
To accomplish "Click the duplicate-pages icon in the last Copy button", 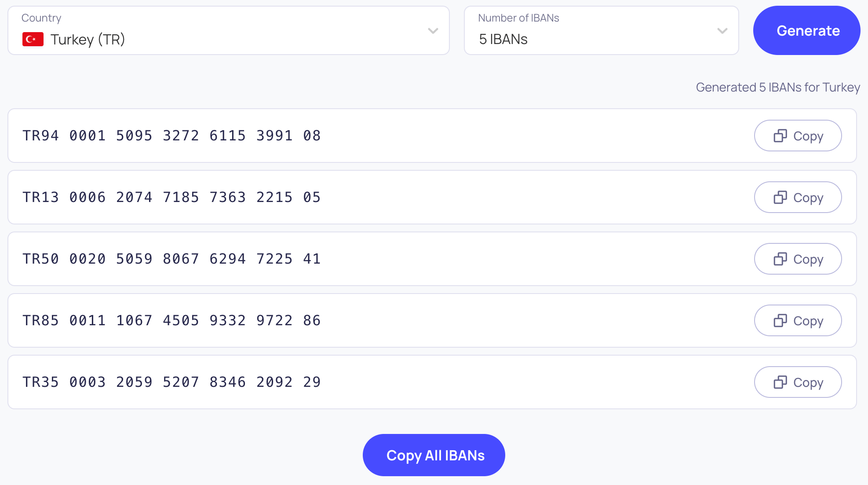I will pyautogui.click(x=780, y=382).
